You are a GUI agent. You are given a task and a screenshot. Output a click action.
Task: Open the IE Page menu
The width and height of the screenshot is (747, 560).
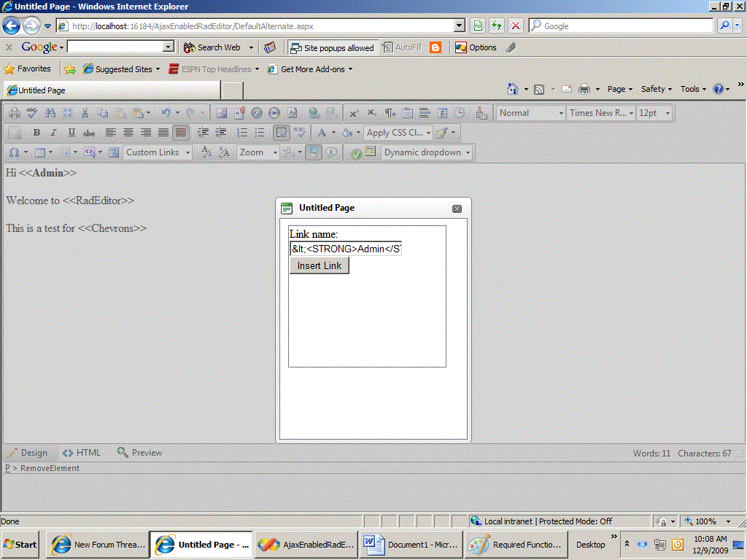coord(619,89)
